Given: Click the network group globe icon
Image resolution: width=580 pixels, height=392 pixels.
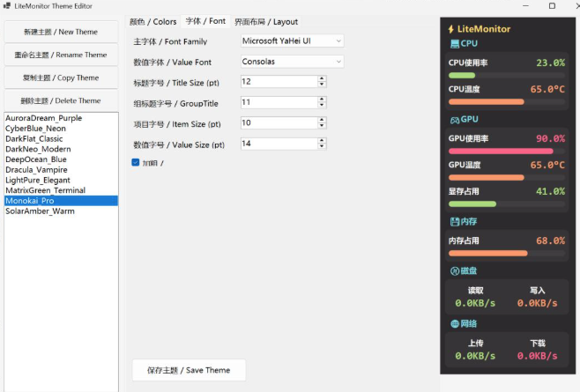Looking at the screenshot, I should (x=455, y=324).
